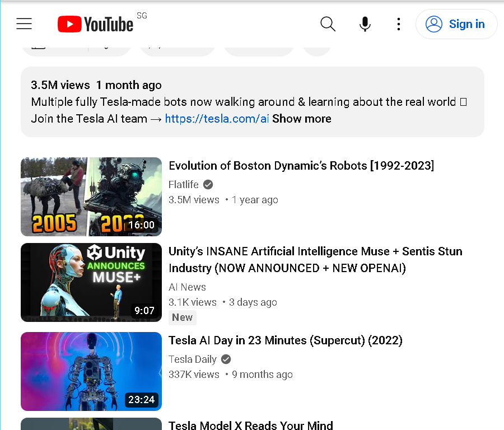The width and height of the screenshot is (504, 430).
Task: Visit the Tesla Daily channel
Action: [x=193, y=359]
